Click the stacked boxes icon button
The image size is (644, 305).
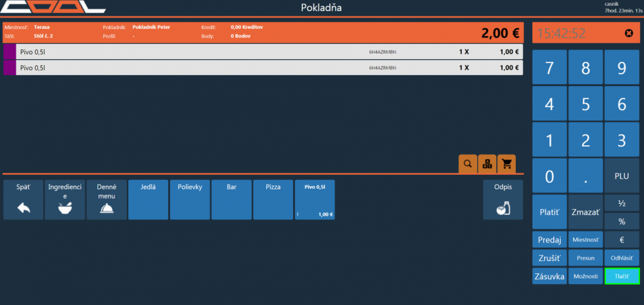487,164
